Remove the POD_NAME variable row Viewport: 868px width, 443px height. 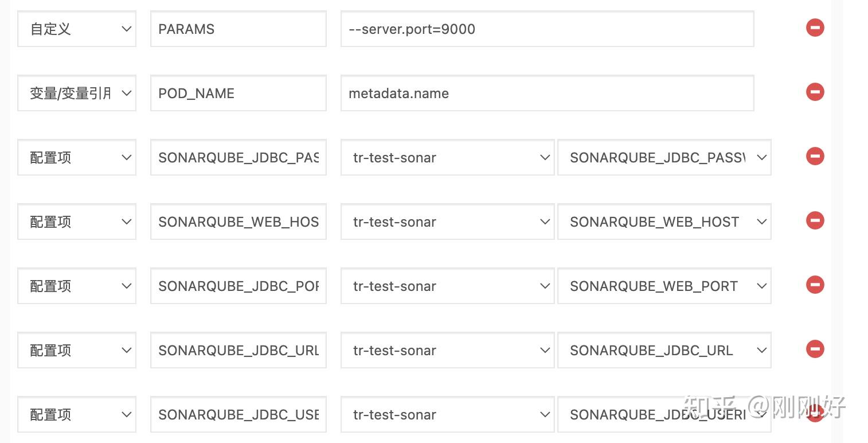coord(815,92)
